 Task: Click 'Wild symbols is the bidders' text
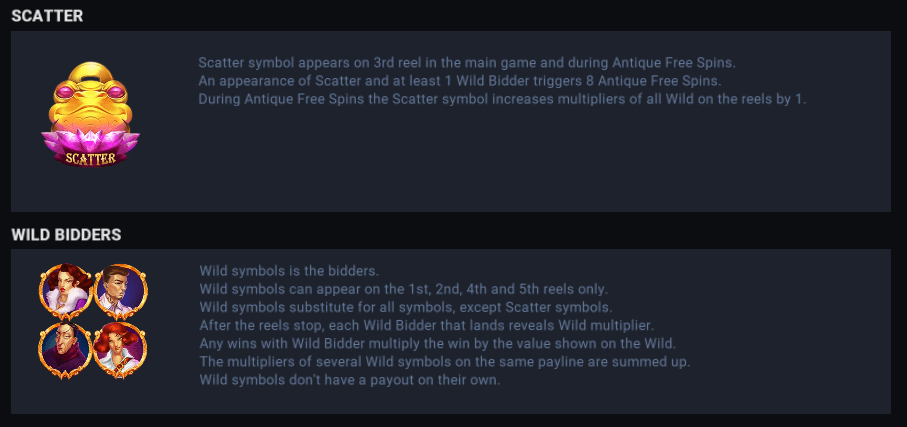tap(290, 271)
